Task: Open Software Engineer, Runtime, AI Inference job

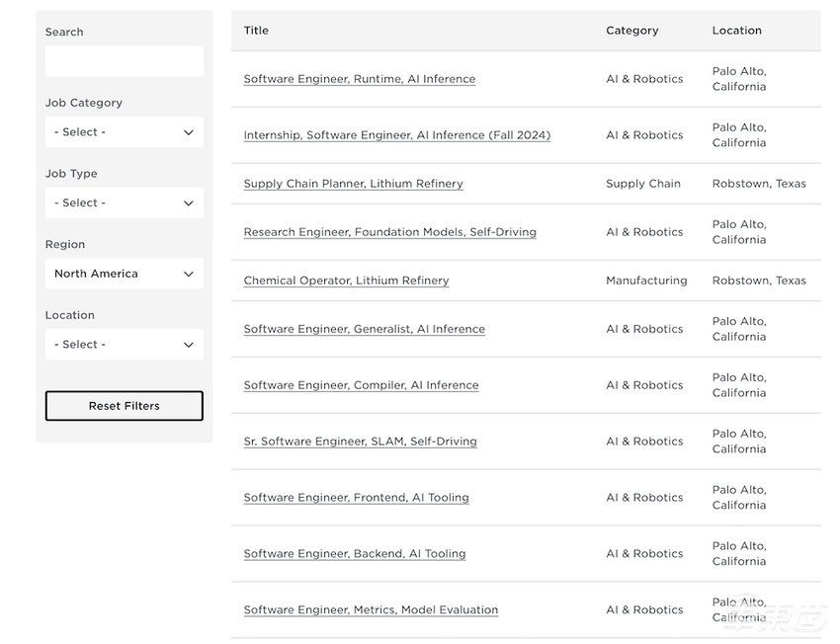Action: tap(359, 79)
